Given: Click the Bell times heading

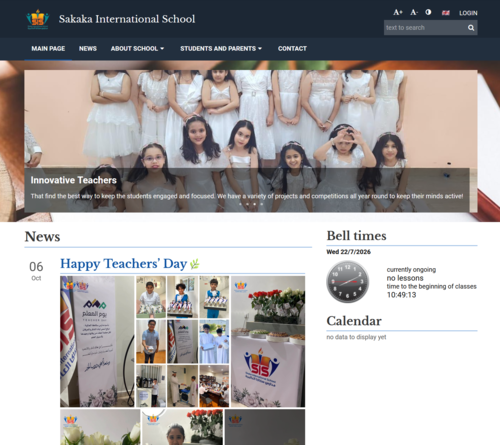Looking at the screenshot, I should (356, 236).
